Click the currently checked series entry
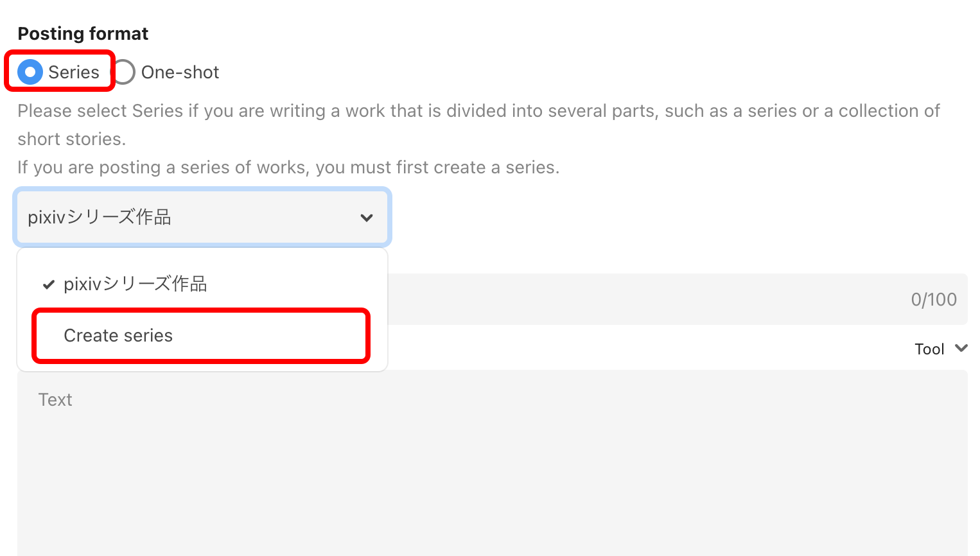The width and height of the screenshot is (980, 556). tap(134, 284)
